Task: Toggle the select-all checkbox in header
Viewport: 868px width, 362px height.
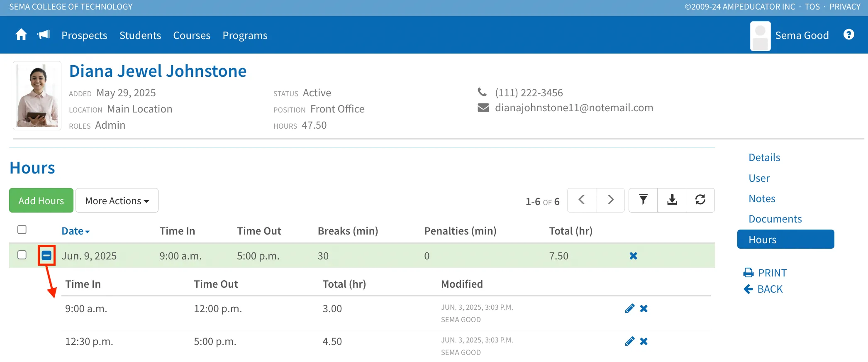Action: [x=22, y=230]
